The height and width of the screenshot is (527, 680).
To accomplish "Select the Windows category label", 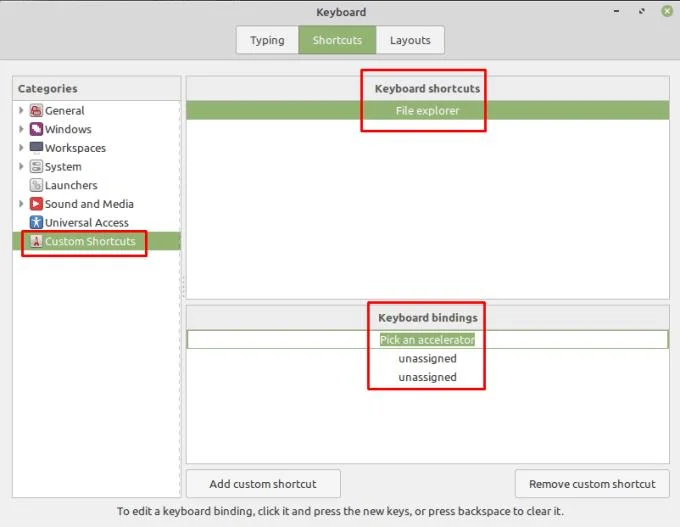I will point(68,129).
